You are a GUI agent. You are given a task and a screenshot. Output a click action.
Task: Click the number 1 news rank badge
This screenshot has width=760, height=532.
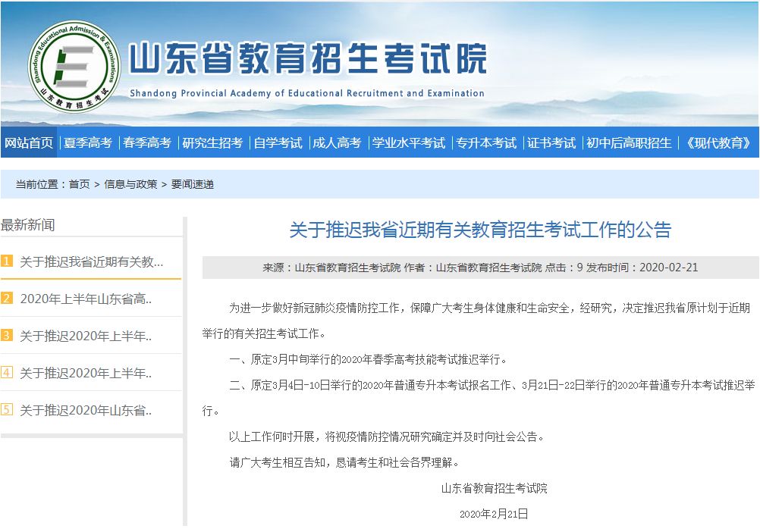pyautogui.click(x=7, y=261)
